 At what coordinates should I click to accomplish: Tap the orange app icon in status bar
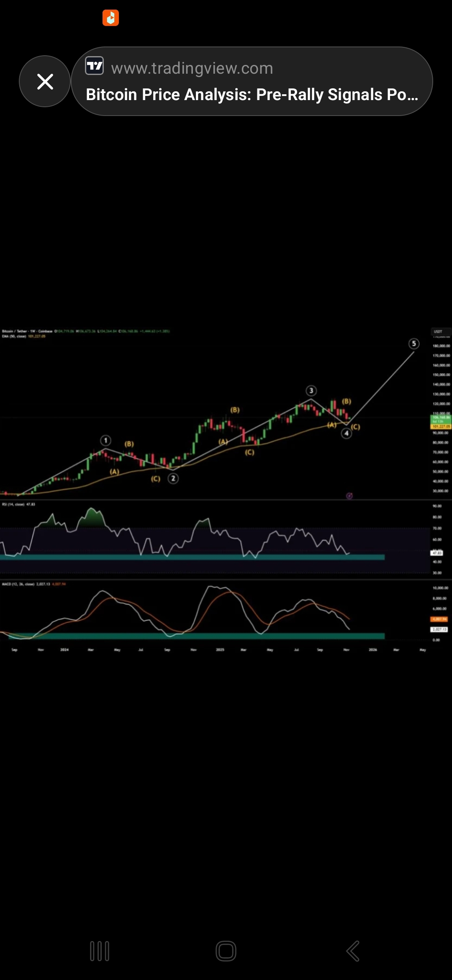click(110, 18)
